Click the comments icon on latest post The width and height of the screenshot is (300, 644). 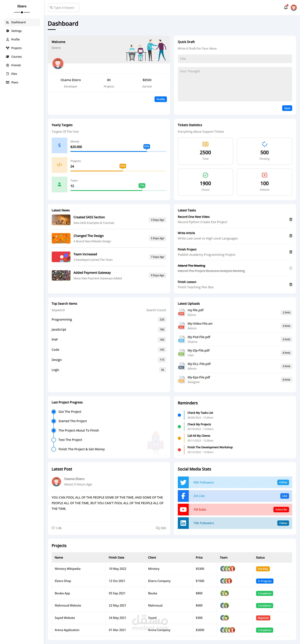tap(158, 528)
